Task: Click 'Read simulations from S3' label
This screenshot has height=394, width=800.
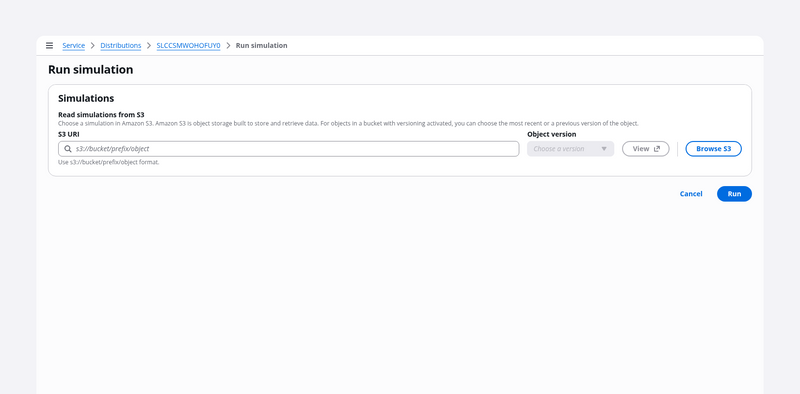Action: pyautogui.click(x=101, y=115)
